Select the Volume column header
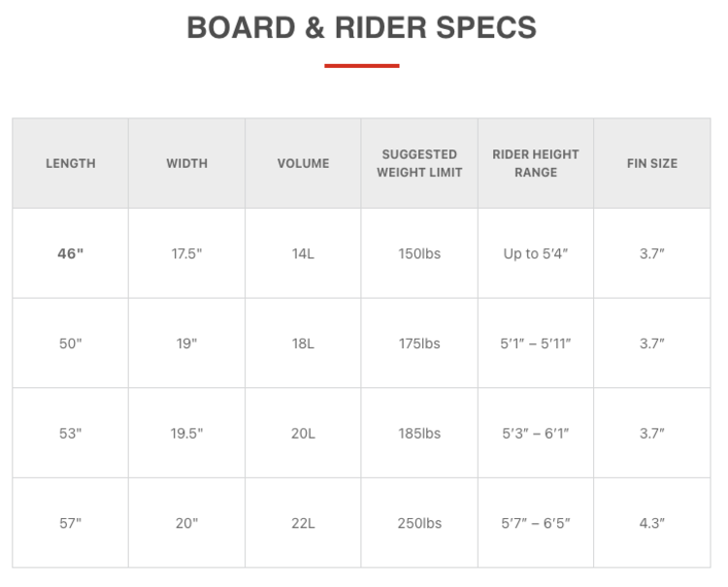The height and width of the screenshot is (587, 728). 303,163
